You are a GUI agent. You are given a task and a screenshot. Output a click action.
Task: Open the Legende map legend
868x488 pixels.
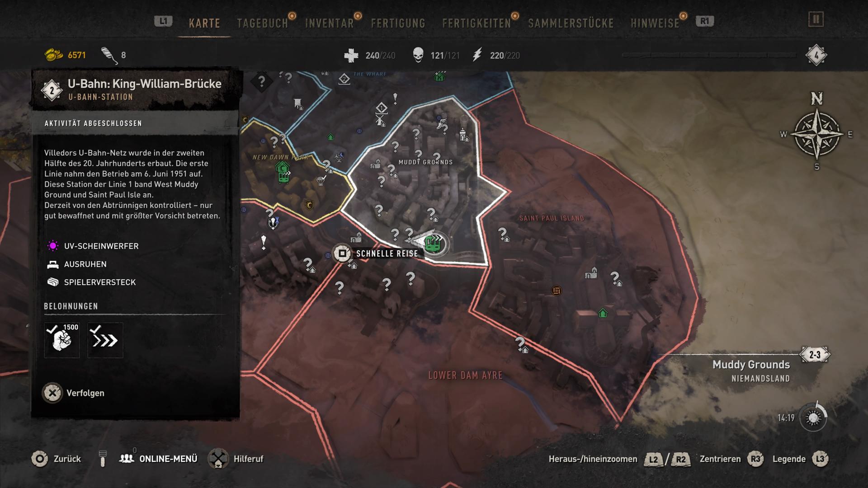[800, 459]
